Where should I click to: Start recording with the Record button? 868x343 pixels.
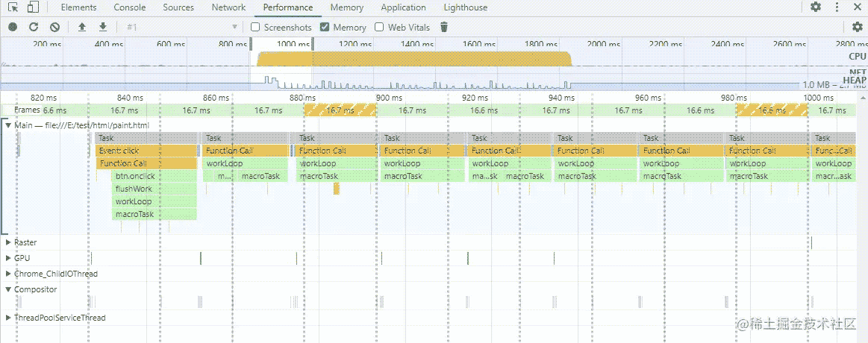click(13, 27)
